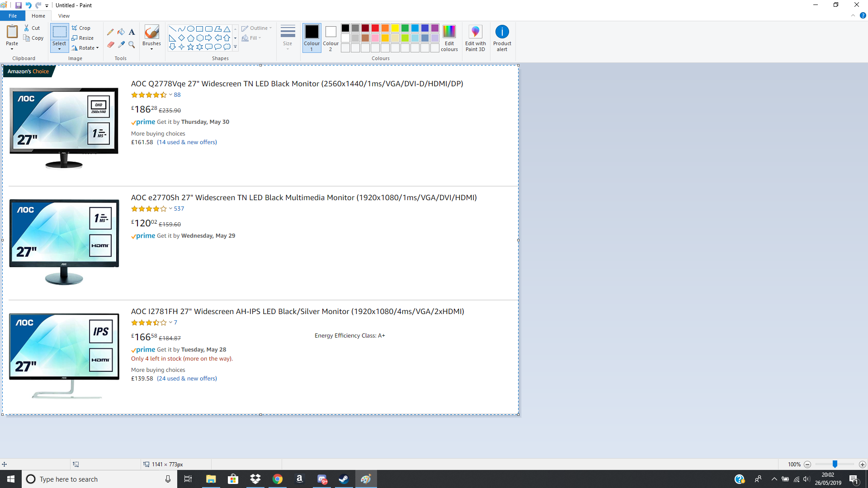Pick the purple colour swatch
The image size is (868, 488).
point(434,28)
